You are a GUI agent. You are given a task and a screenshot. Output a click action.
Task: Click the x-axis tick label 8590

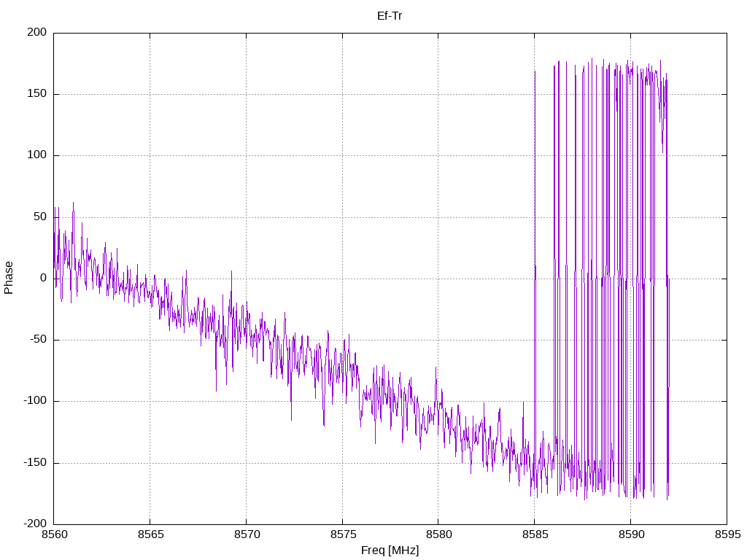(x=631, y=534)
